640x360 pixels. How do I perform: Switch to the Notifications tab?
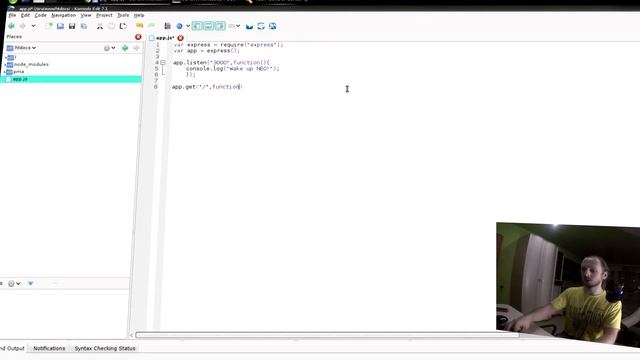[49, 348]
